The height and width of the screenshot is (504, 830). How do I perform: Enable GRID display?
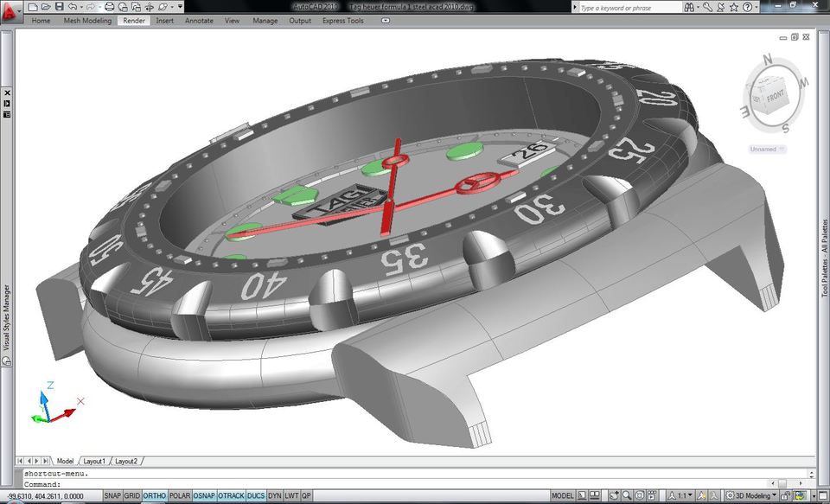(x=131, y=494)
